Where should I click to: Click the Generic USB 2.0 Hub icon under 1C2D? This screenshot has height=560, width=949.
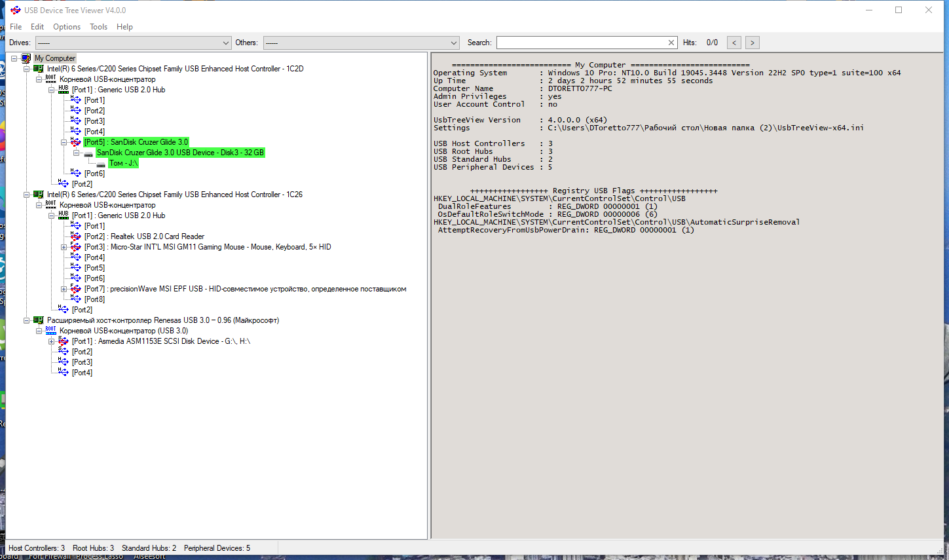64,90
